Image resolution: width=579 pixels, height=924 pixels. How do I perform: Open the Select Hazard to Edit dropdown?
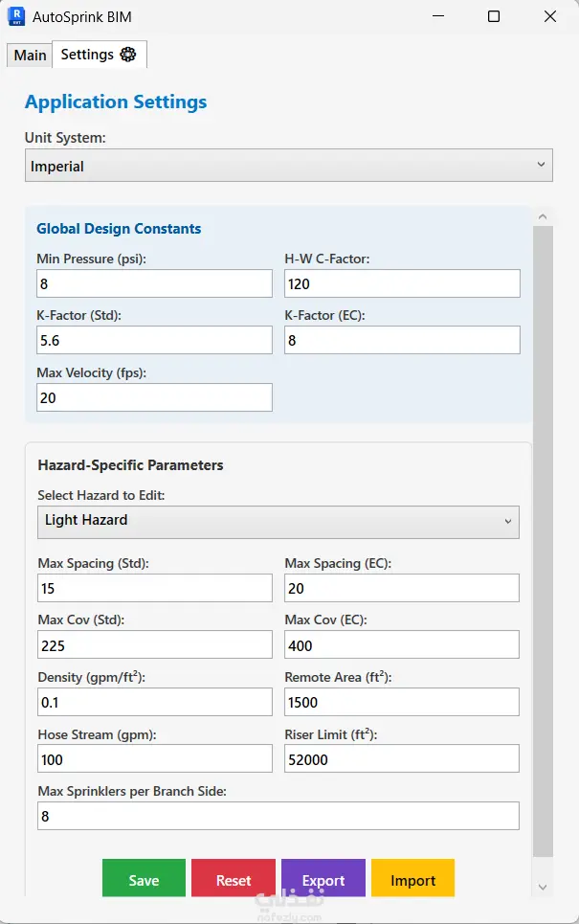[278, 522]
